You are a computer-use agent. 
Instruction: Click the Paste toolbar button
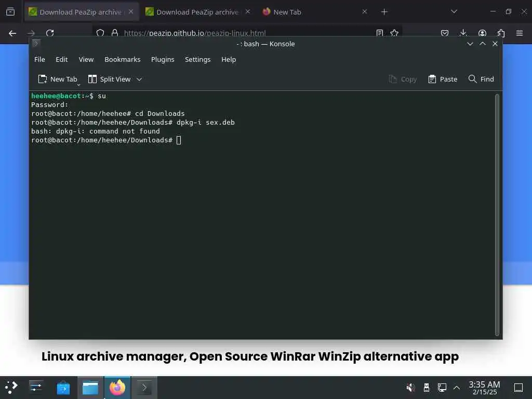coord(443,79)
